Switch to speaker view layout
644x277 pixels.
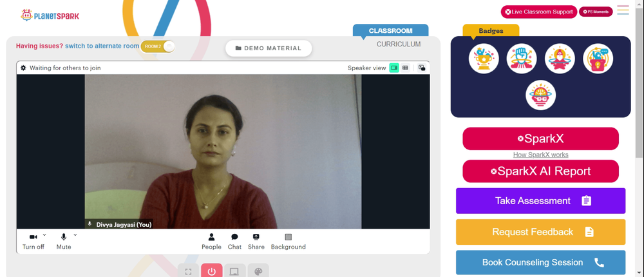pyautogui.click(x=394, y=68)
